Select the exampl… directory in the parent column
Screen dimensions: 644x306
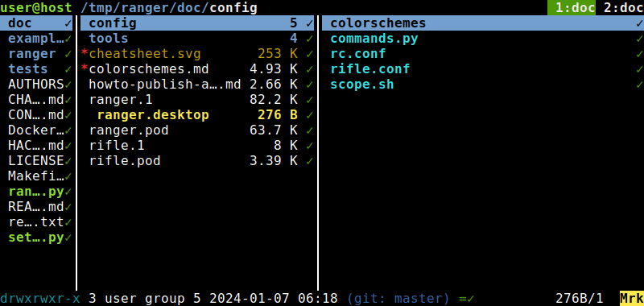[x=36, y=39]
